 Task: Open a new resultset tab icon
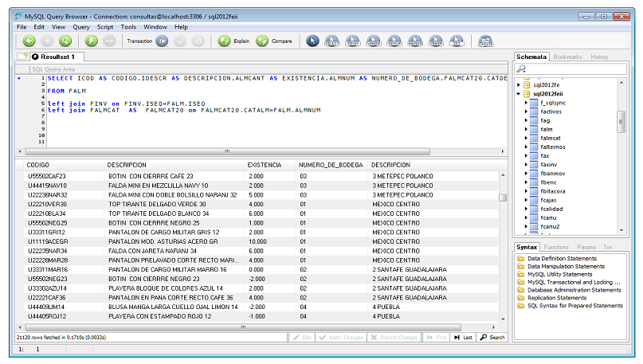[x=22, y=57]
